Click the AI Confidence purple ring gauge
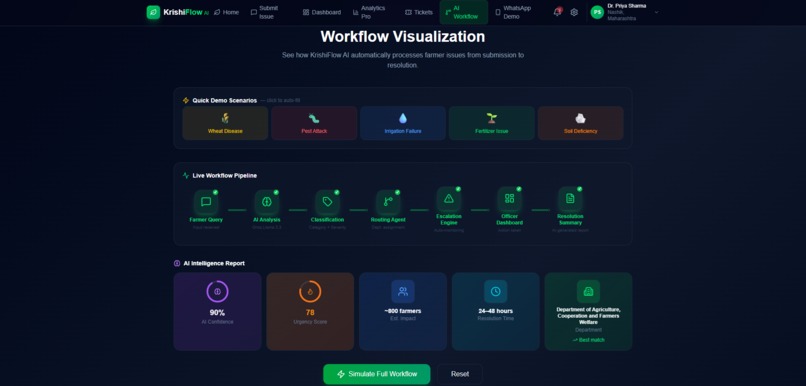 coord(217,291)
